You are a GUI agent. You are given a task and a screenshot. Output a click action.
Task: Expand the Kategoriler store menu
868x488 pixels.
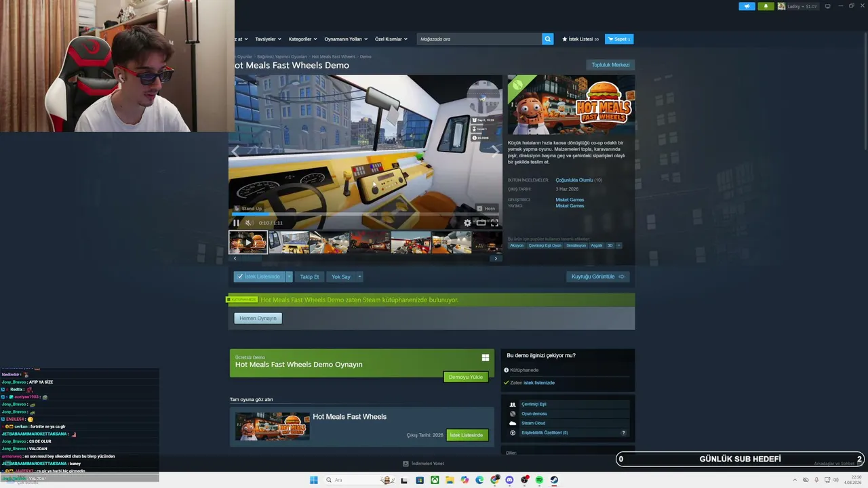click(302, 39)
